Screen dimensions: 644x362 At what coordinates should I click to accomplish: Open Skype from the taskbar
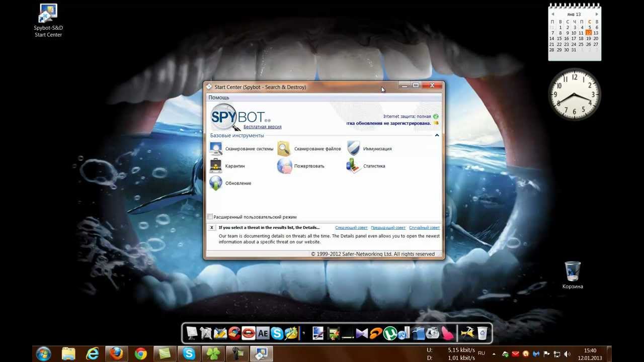click(189, 354)
